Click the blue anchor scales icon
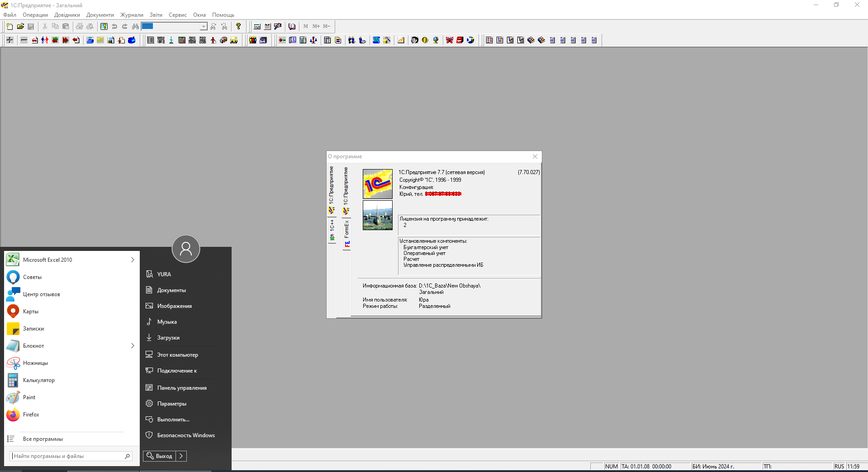The height and width of the screenshot is (472, 868). tap(313, 40)
